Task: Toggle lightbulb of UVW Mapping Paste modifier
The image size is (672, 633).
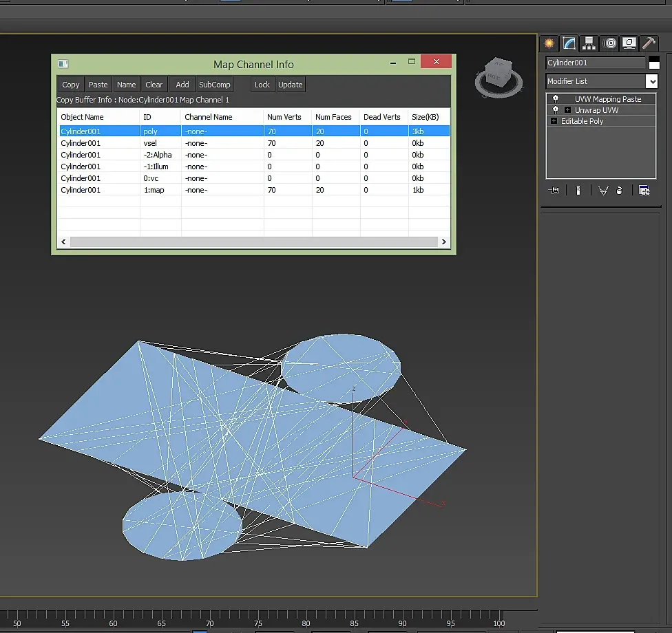Action: click(x=556, y=99)
